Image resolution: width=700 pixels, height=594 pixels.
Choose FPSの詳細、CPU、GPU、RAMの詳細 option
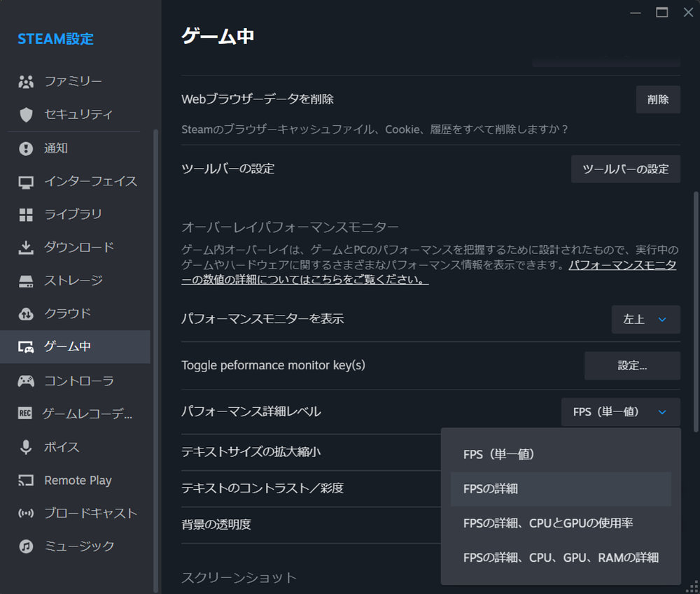561,558
